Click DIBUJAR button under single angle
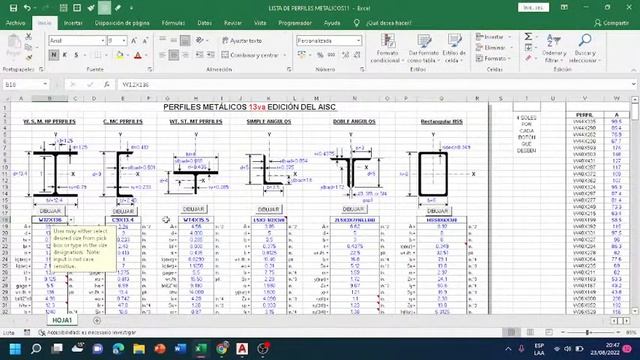 tap(269, 209)
